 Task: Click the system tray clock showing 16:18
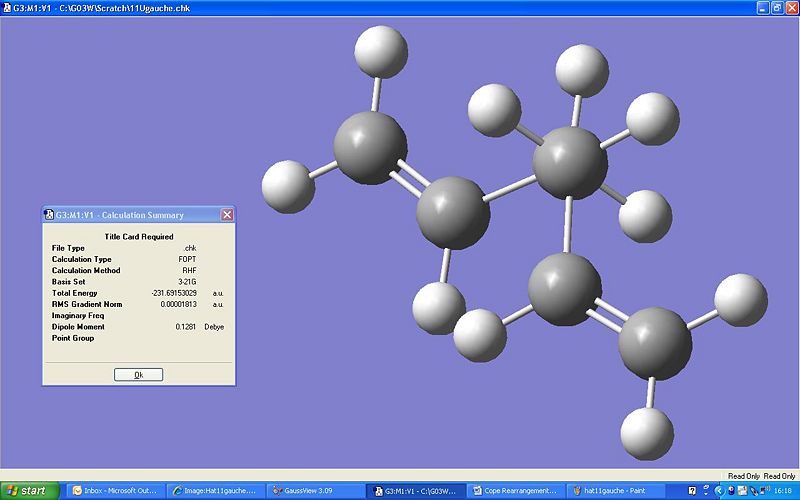(782, 491)
